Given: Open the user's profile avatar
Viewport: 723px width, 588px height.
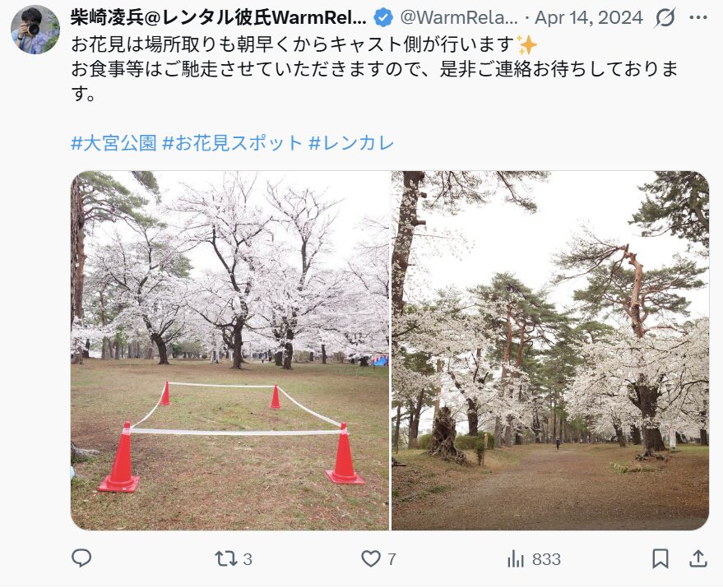Looking at the screenshot, I should 35,30.
